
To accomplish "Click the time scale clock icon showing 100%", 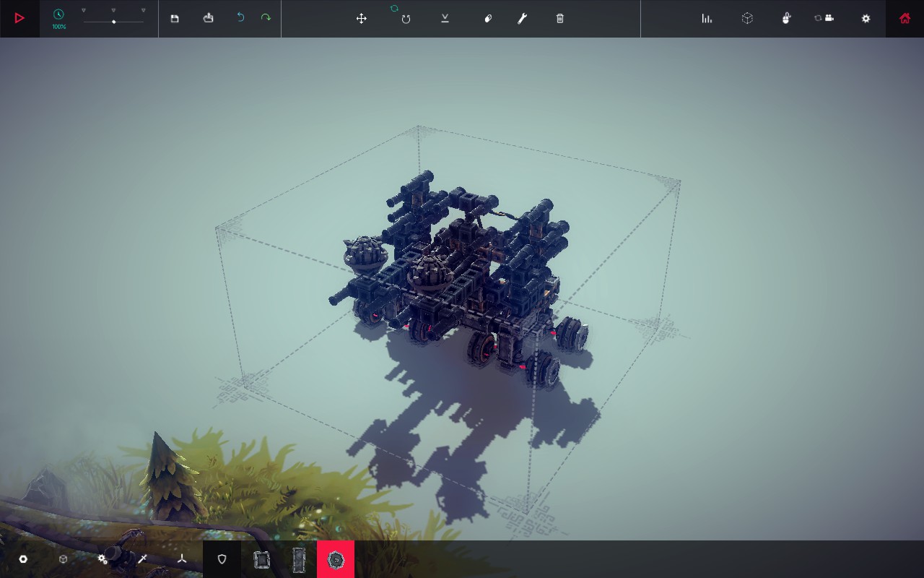I will (x=58, y=14).
